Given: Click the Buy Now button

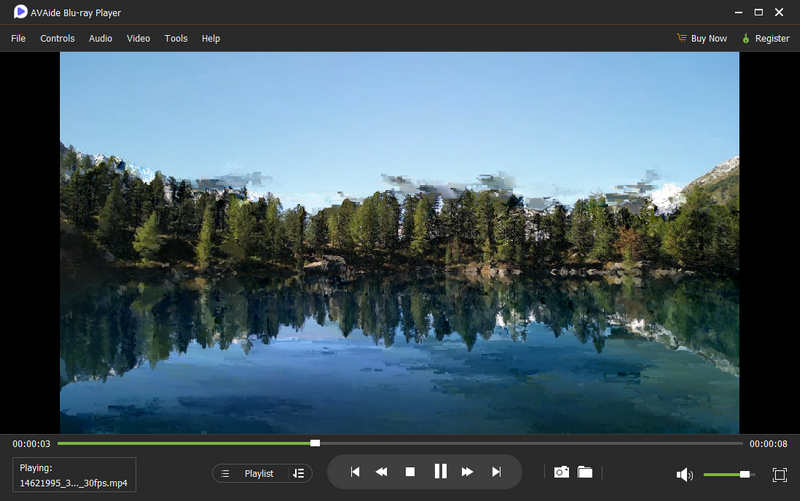Looking at the screenshot, I should point(702,38).
